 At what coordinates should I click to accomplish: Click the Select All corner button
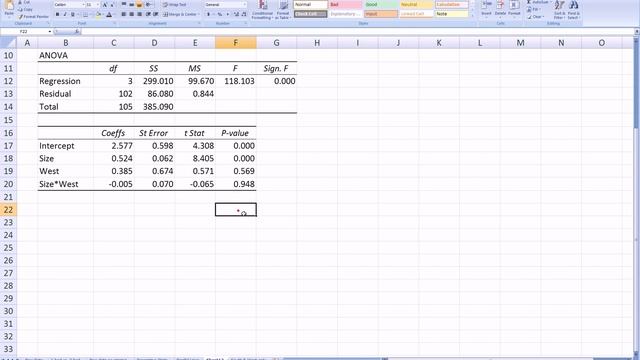(8, 42)
